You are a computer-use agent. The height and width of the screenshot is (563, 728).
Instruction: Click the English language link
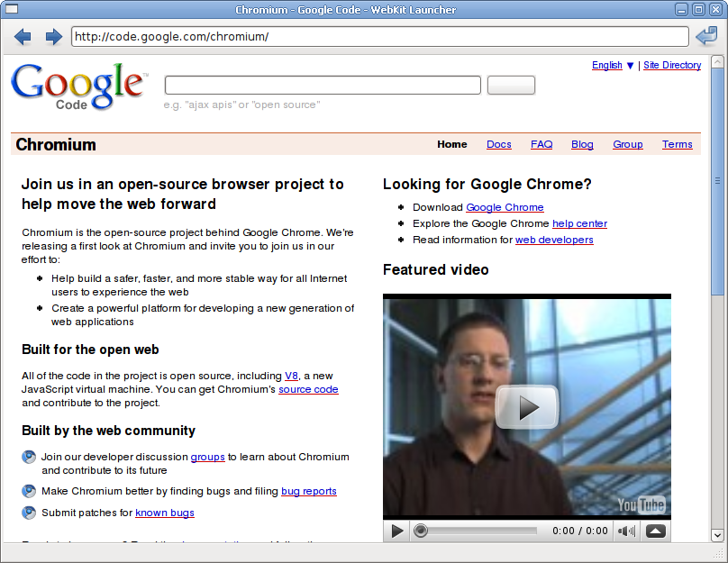pyautogui.click(x=607, y=65)
